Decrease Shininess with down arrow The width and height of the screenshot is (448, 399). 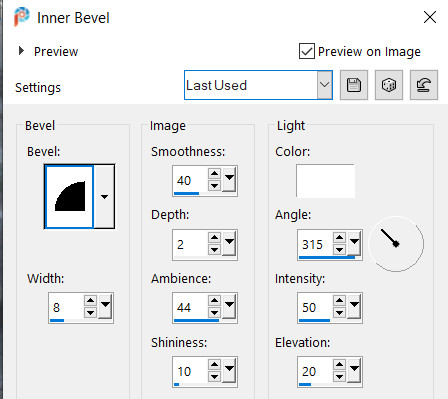[x=214, y=377]
